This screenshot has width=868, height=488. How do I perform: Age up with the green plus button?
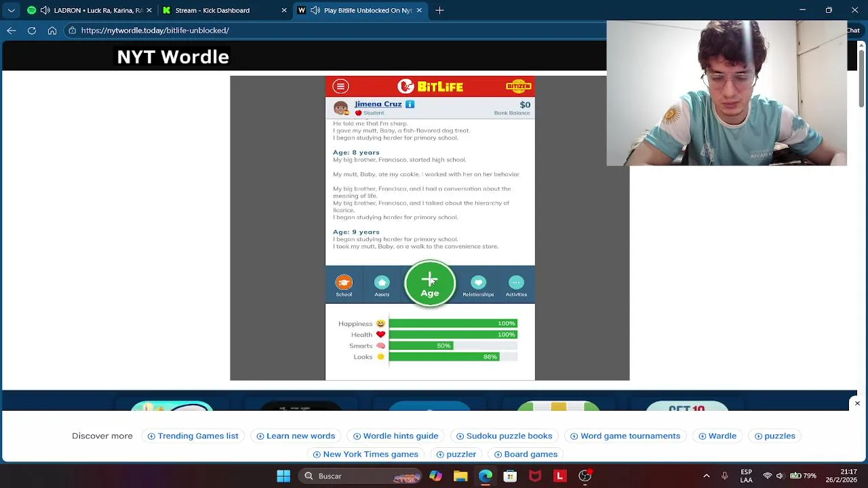click(430, 283)
